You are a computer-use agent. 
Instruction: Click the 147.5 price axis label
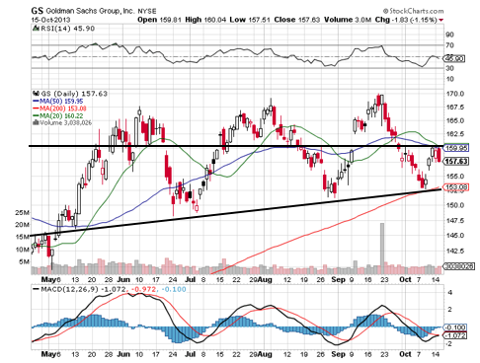(x=455, y=220)
